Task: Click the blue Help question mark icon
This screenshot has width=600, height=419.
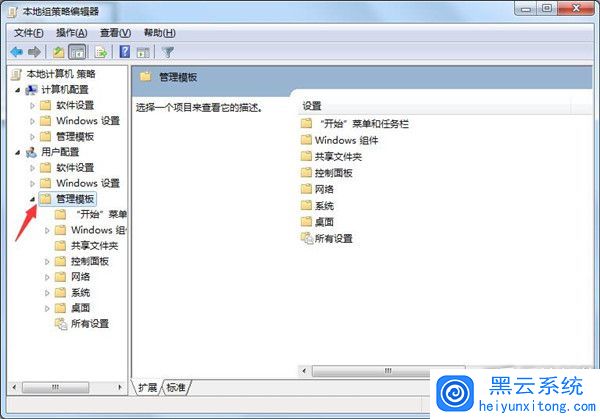Action: coord(125,52)
